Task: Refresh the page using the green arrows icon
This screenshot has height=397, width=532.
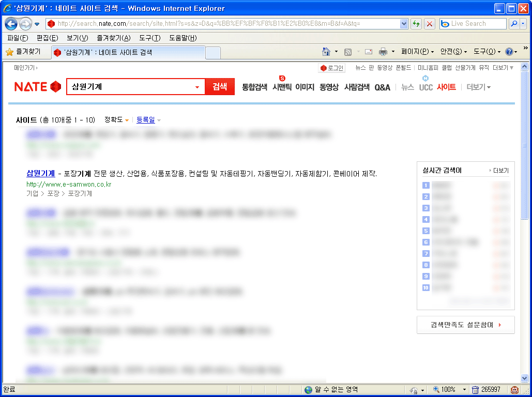Action: pyautogui.click(x=416, y=24)
